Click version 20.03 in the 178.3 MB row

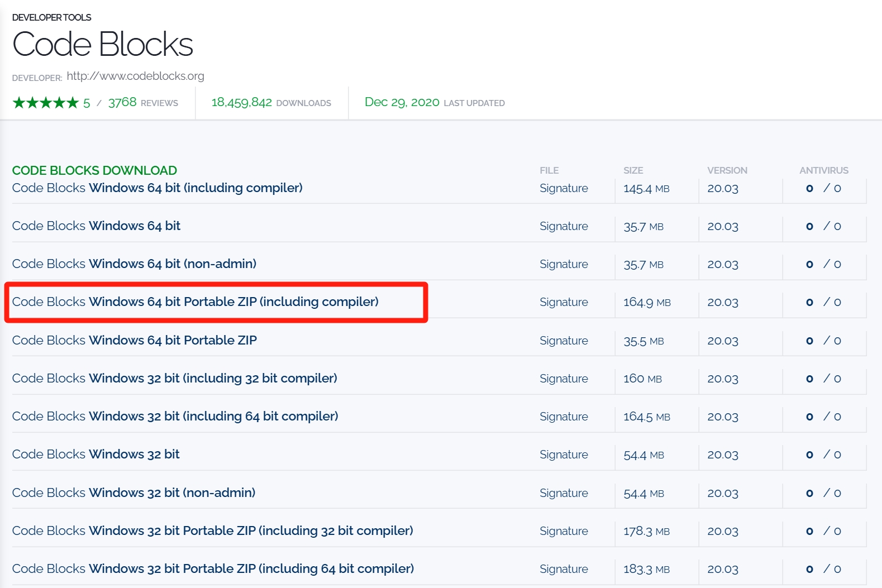coord(723,532)
